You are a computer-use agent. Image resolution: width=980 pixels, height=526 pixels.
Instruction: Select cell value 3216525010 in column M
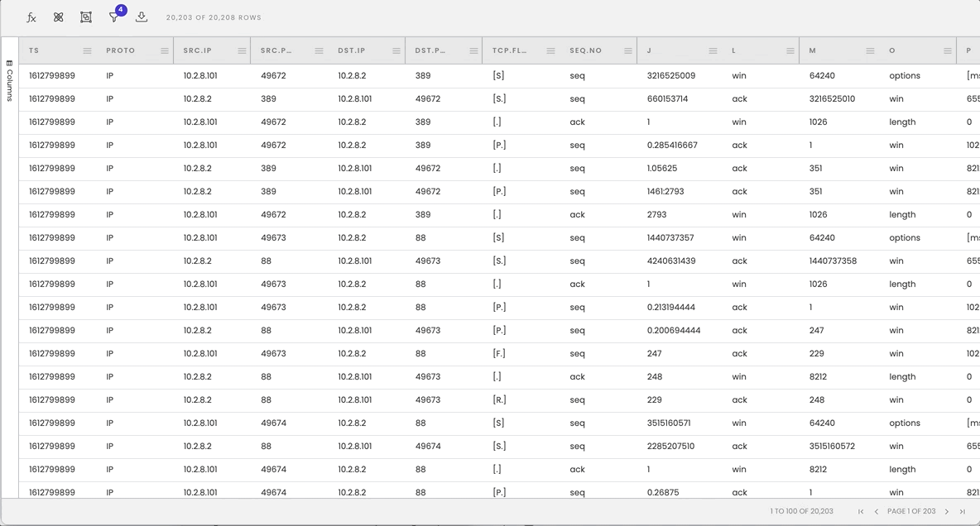click(833, 98)
